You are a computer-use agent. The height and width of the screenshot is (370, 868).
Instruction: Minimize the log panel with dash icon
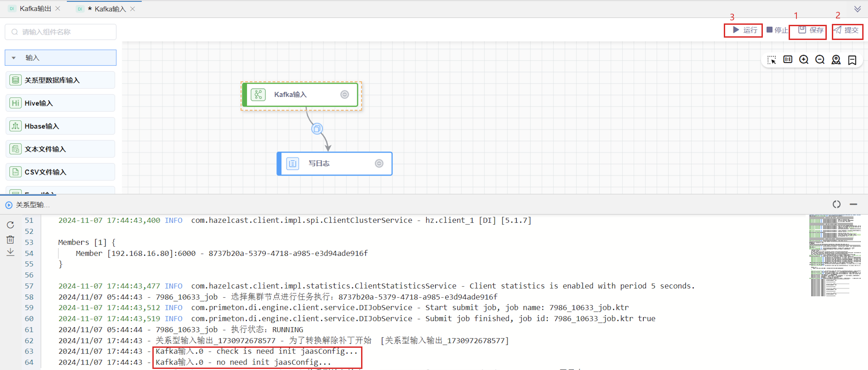tap(853, 204)
